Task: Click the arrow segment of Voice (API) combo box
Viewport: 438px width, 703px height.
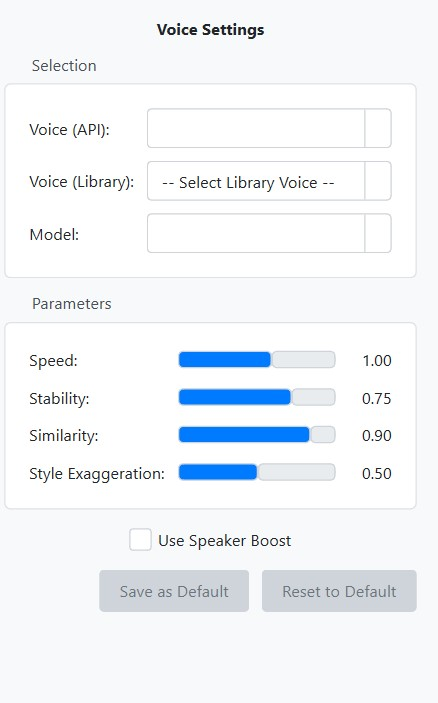Action: click(x=378, y=128)
